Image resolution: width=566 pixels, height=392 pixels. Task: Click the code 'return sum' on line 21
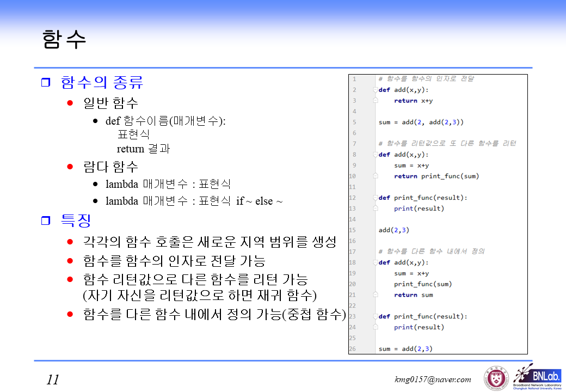[x=413, y=295]
